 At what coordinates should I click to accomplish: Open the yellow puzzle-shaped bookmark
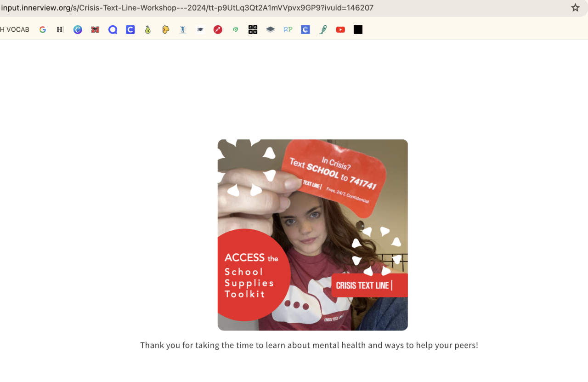coord(165,29)
